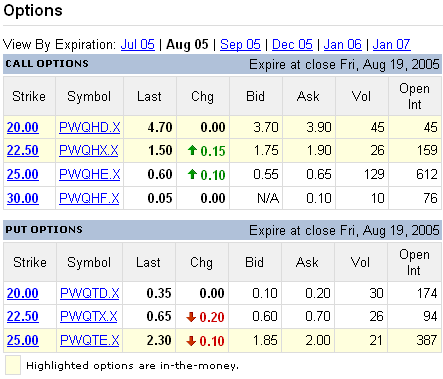This screenshot has height=379, width=443.
Task: Select ask 0.70 in PWQTX.X row
Action: click(318, 316)
